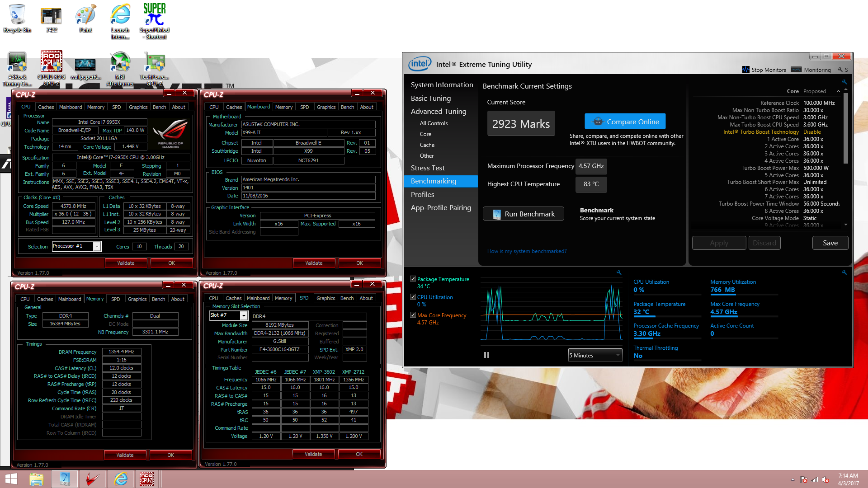Switch to Caches tab in CPU window
The image size is (868, 488).
tap(46, 107)
